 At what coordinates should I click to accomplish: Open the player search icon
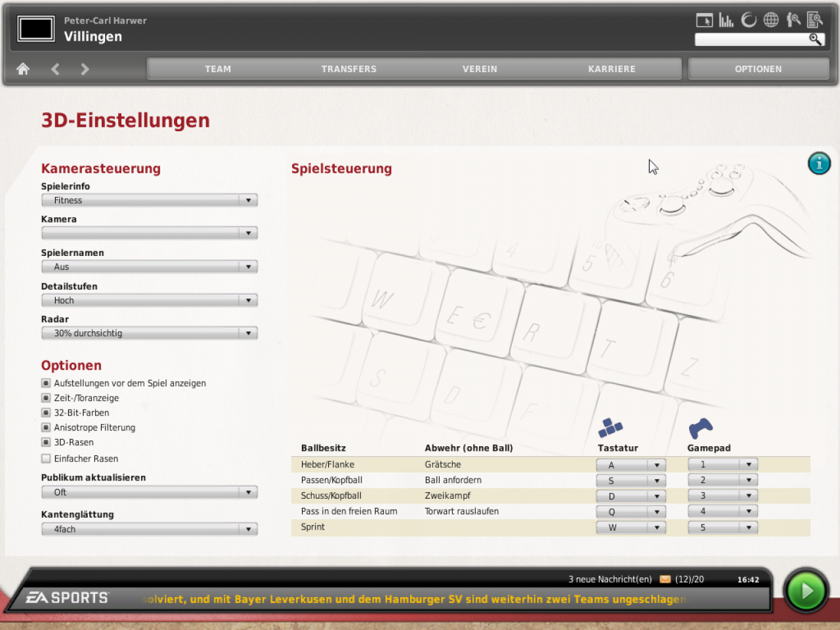pos(793,20)
